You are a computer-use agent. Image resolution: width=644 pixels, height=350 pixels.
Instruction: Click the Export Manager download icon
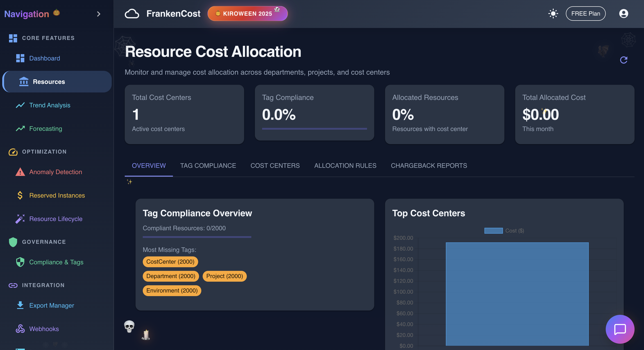click(20, 305)
